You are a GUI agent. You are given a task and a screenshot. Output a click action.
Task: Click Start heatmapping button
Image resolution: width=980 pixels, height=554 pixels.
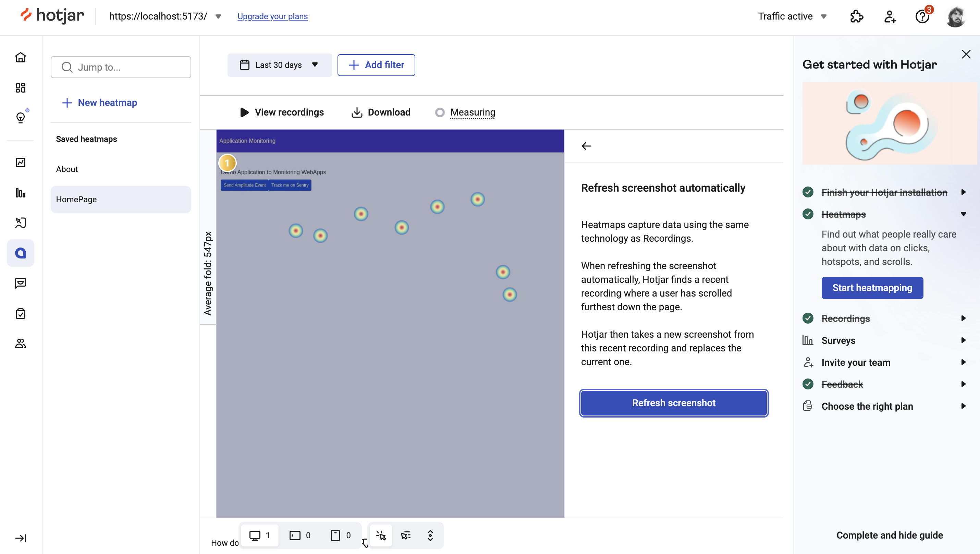click(872, 288)
